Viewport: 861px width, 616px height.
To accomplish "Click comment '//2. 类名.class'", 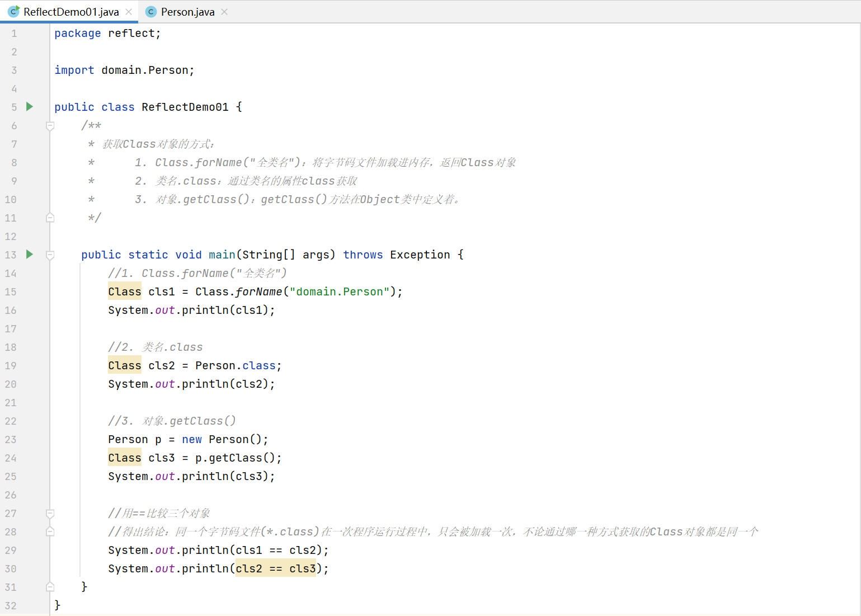I will [156, 347].
